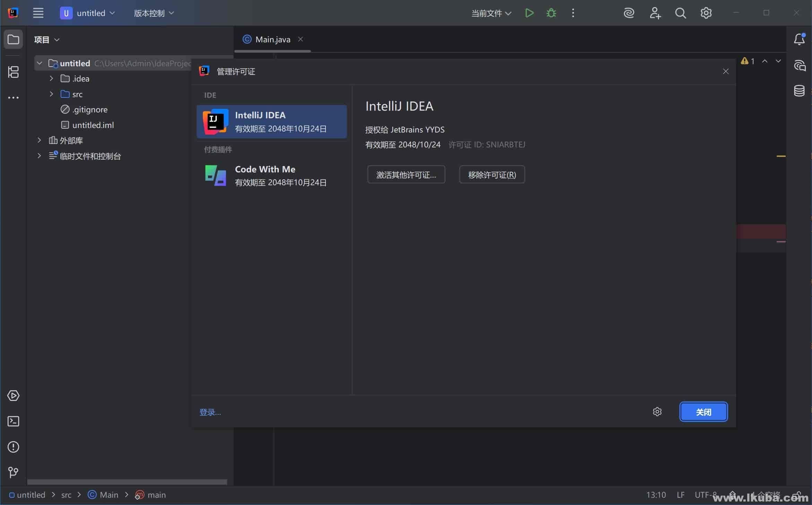This screenshot has height=505, width=812.
Task: Open the 当前文件 run configuration dropdown
Action: [491, 13]
